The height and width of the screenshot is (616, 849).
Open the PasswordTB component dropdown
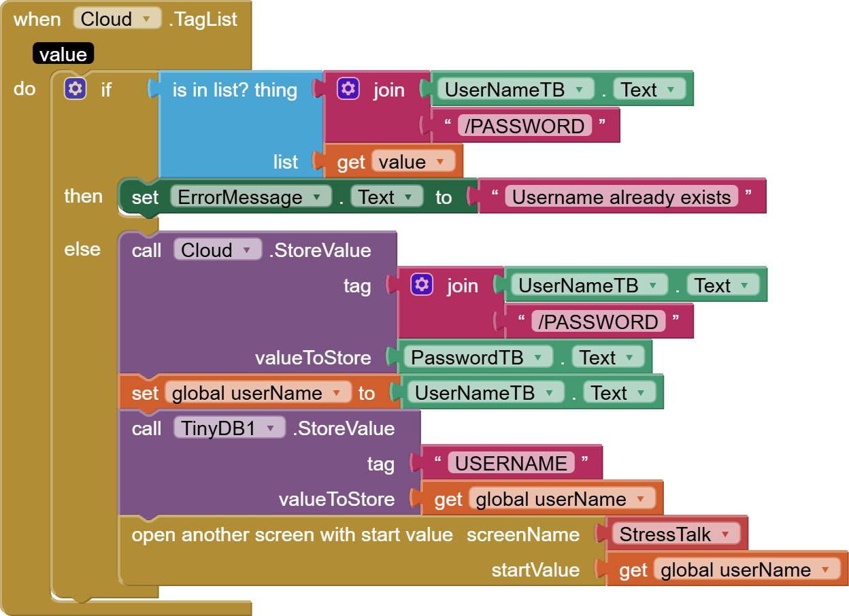478,358
